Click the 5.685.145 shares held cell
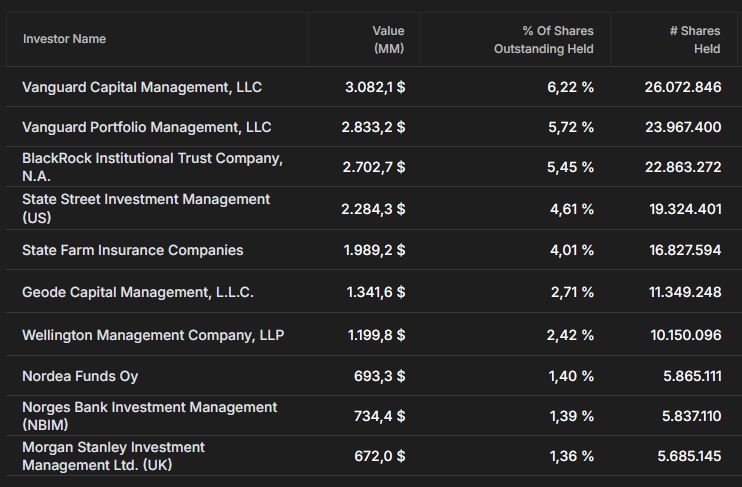 point(689,456)
